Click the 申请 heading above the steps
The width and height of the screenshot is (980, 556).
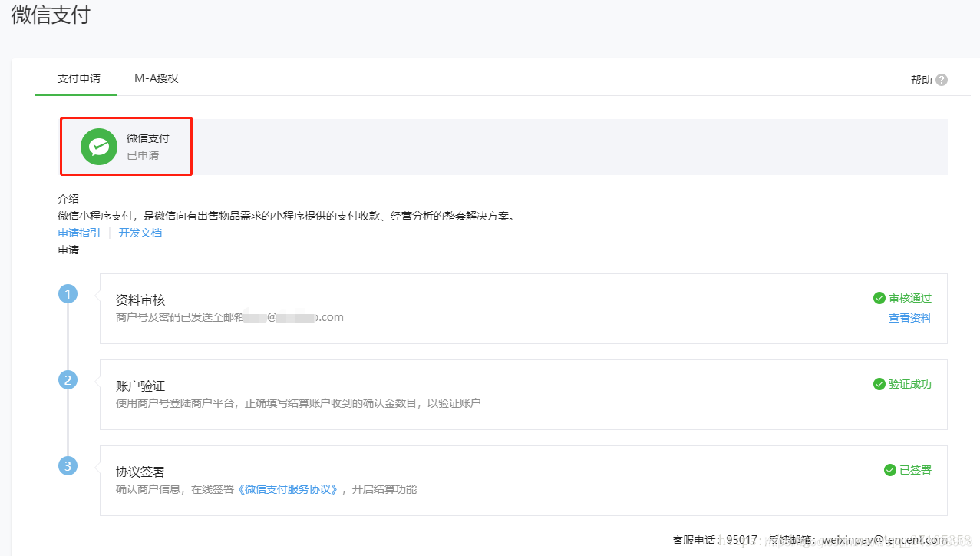click(x=68, y=250)
